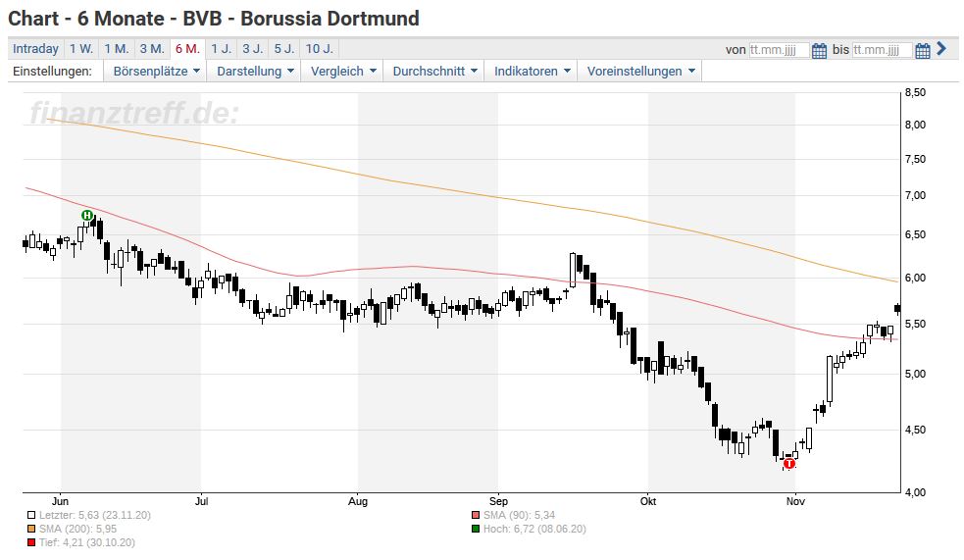Open the Vergleich dropdown
Viewport: 964px width, 560px height.
[342, 71]
